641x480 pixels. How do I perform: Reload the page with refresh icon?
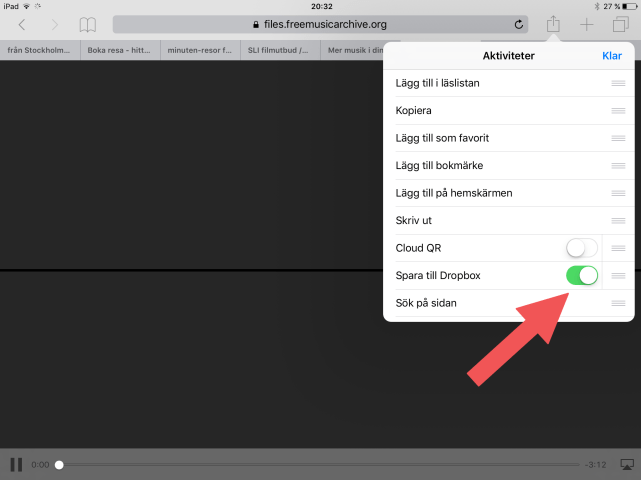[518, 24]
